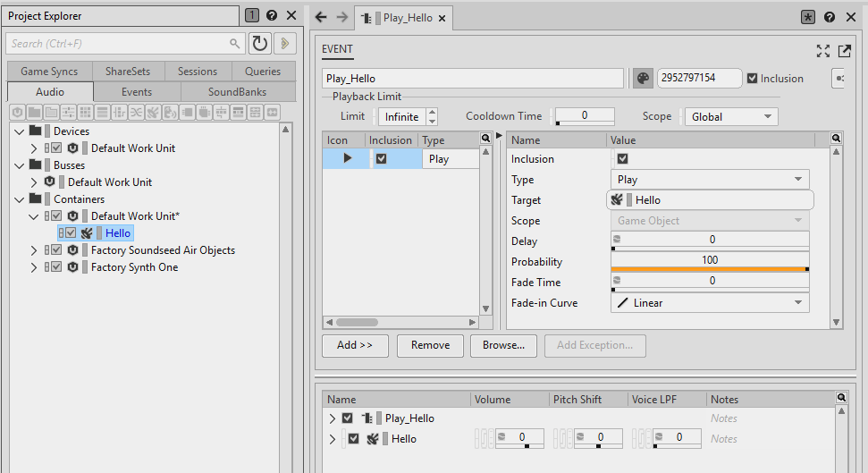Open the Game Syncs tab
The height and width of the screenshot is (473, 868).
[x=49, y=72]
